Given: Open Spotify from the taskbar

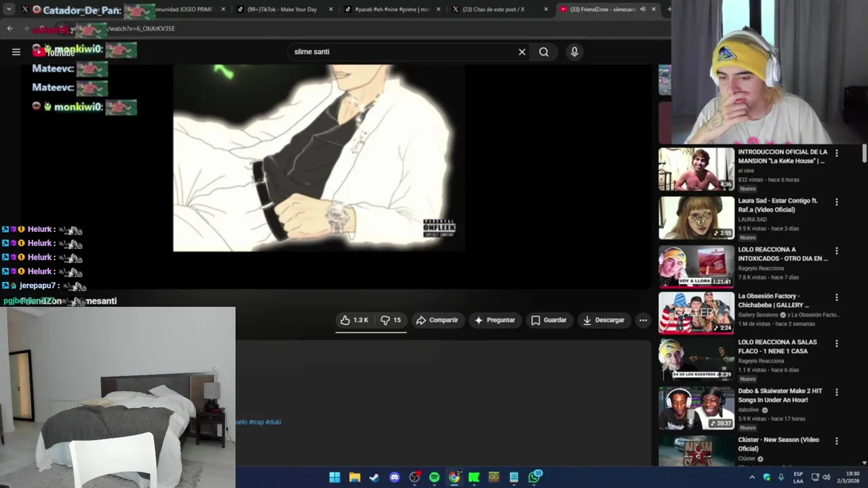Looking at the screenshot, I should pyautogui.click(x=434, y=477).
